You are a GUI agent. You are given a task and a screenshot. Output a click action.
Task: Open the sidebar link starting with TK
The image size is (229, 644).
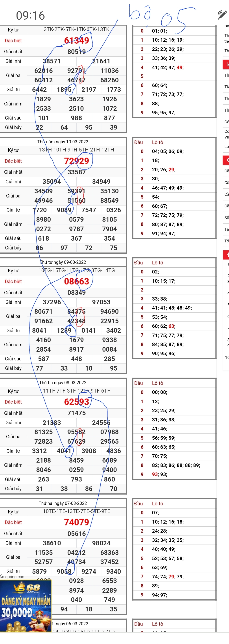[x=226, y=87]
